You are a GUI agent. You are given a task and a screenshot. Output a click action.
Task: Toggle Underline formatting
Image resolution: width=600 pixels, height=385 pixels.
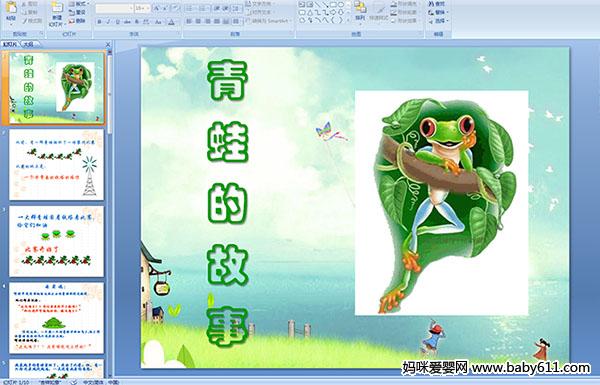pos(117,22)
